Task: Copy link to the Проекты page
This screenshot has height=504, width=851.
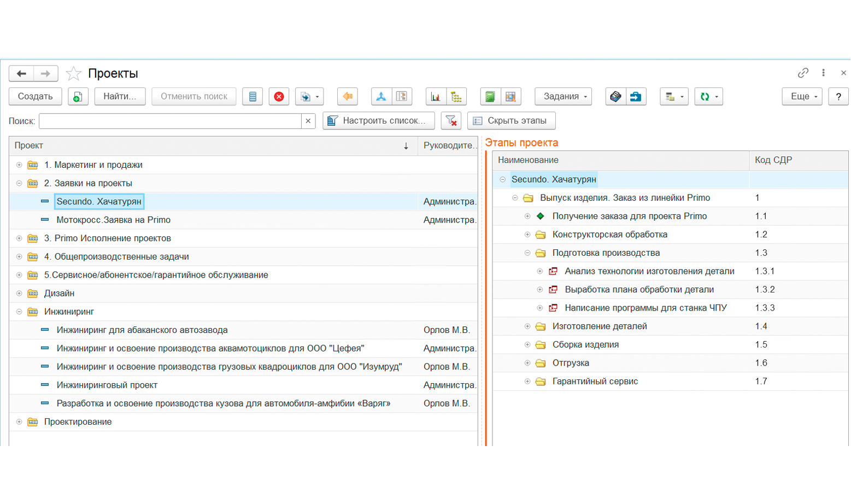Action: (803, 73)
